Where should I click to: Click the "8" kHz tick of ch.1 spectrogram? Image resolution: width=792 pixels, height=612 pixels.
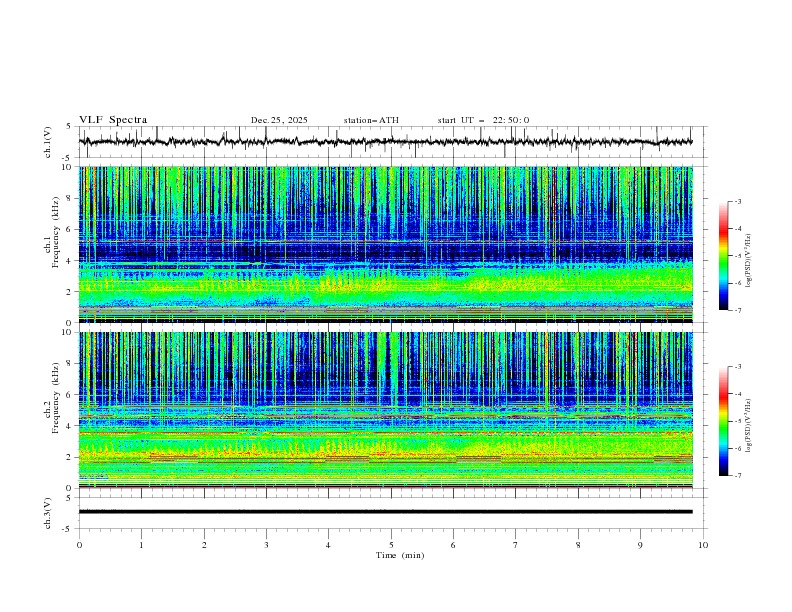tap(71, 198)
